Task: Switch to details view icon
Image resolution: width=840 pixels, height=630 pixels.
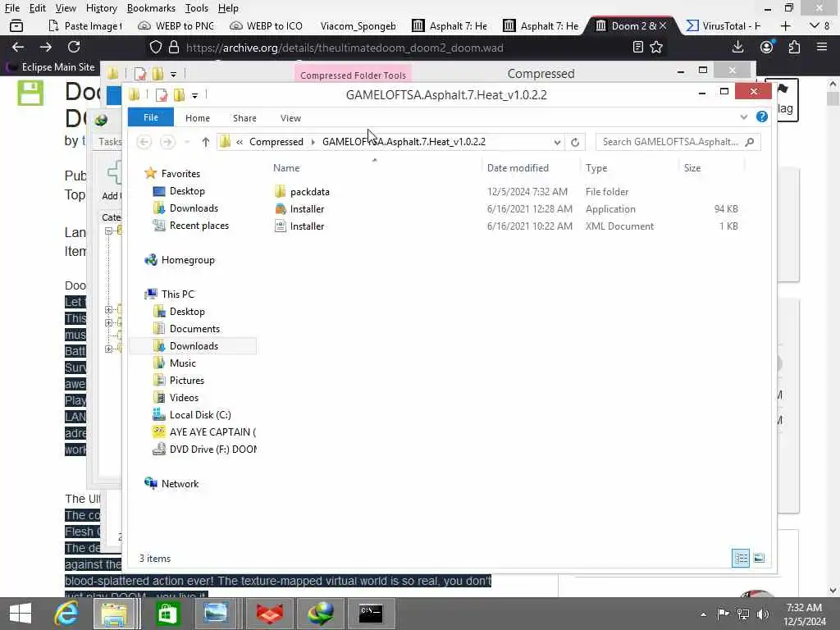Action: pos(741,558)
